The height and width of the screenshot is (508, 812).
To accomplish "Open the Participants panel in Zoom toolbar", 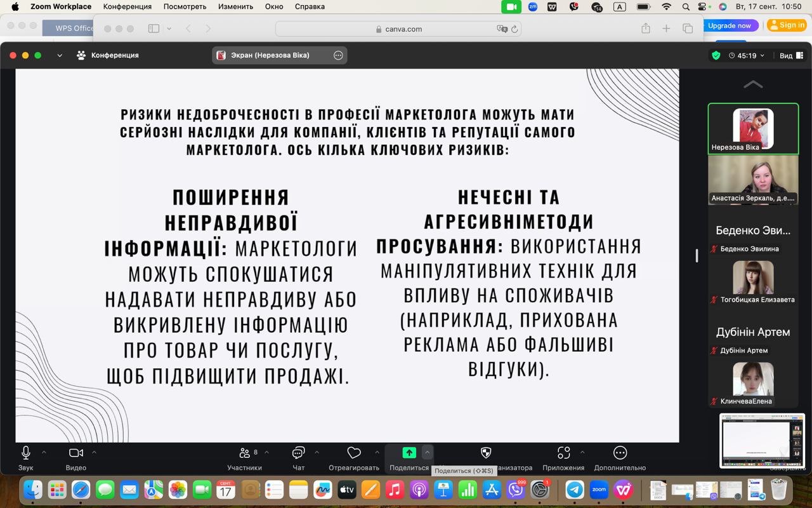I will pyautogui.click(x=244, y=453).
